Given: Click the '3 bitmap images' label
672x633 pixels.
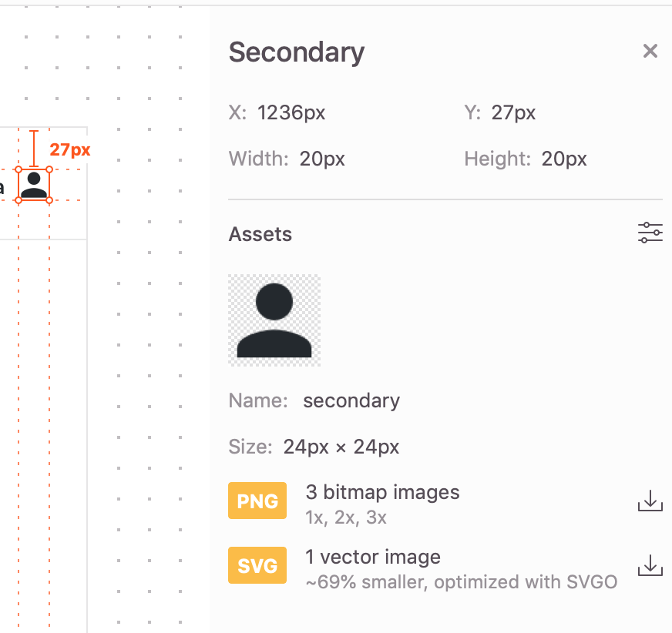Looking at the screenshot, I should click(x=382, y=492).
